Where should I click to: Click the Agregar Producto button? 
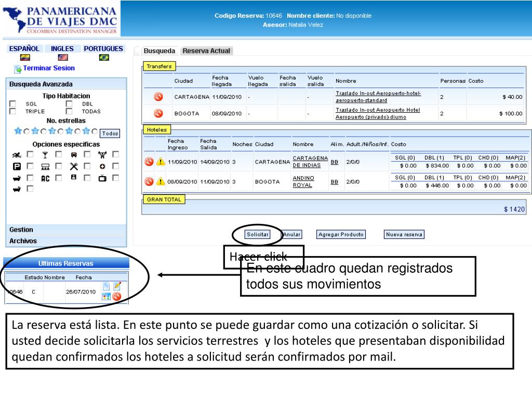pos(341,234)
